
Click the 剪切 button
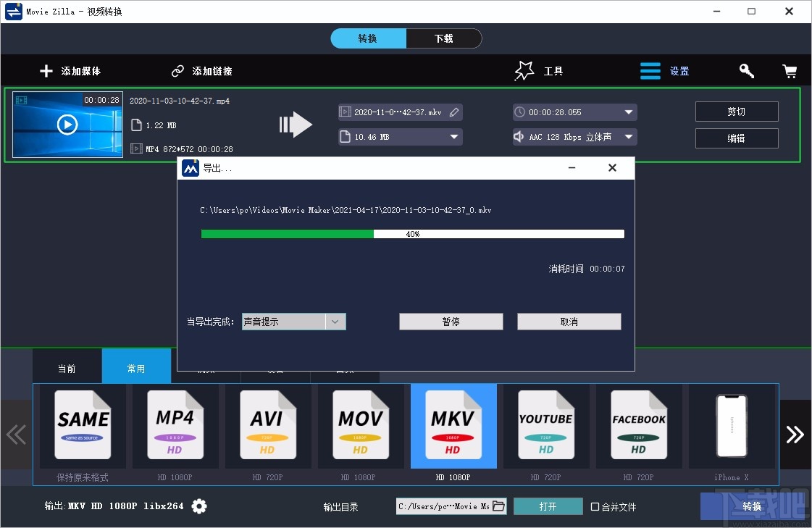pyautogui.click(x=737, y=111)
